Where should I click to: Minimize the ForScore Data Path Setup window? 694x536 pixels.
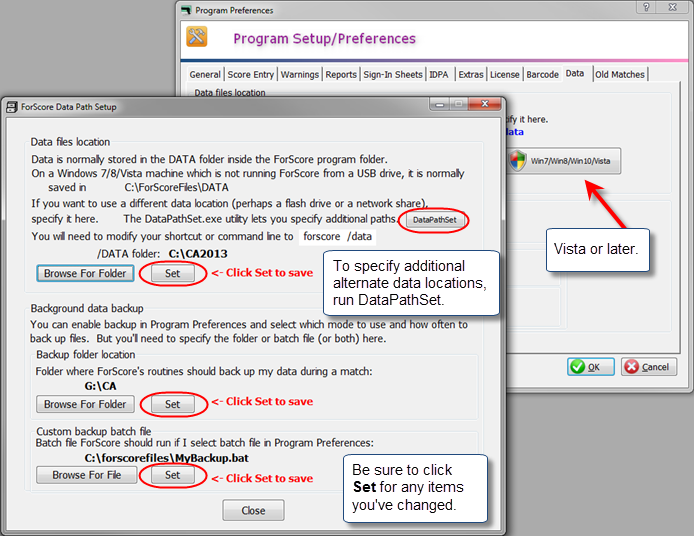click(x=440, y=104)
